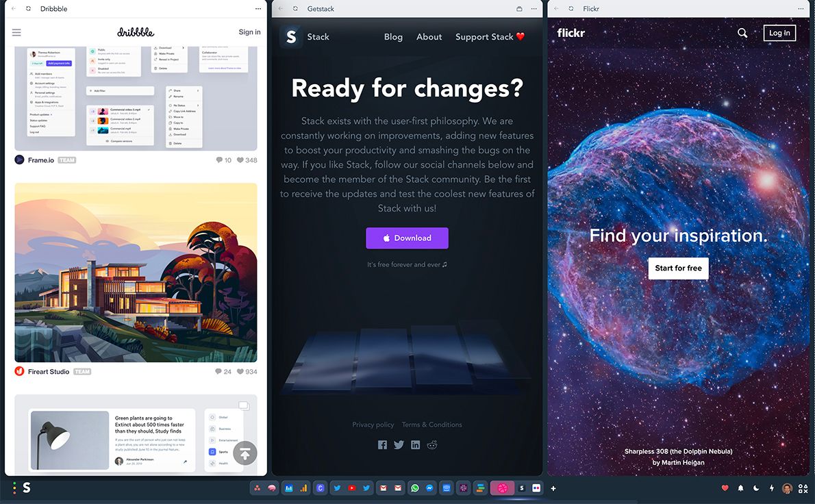Launch YouTube from the app dock
The height and width of the screenshot is (504, 815).
[x=352, y=488]
